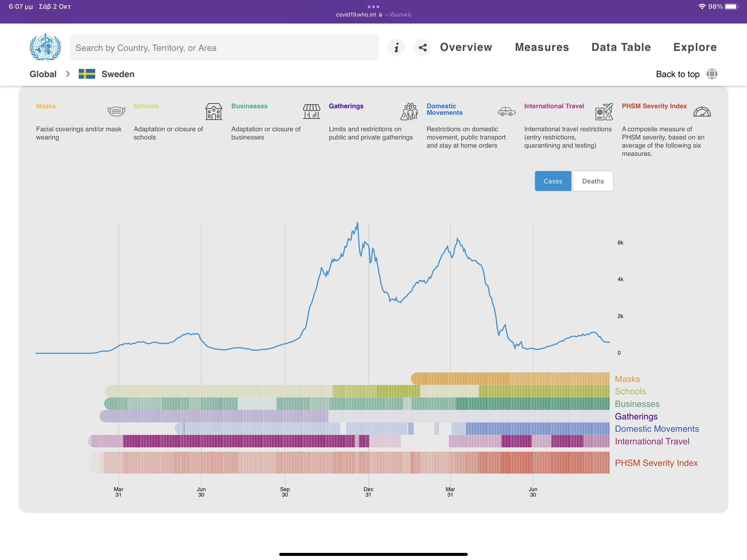Click the blue Domestic Movements band
This screenshot has width=747, height=560.
click(x=392, y=428)
